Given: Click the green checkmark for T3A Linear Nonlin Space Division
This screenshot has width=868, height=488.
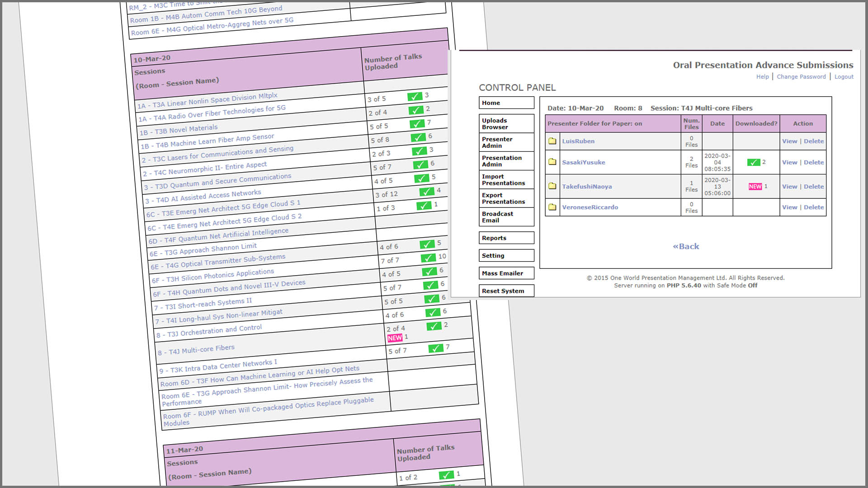Looking at the screenshot, I should pyautogui.click(x=414, y=96).
